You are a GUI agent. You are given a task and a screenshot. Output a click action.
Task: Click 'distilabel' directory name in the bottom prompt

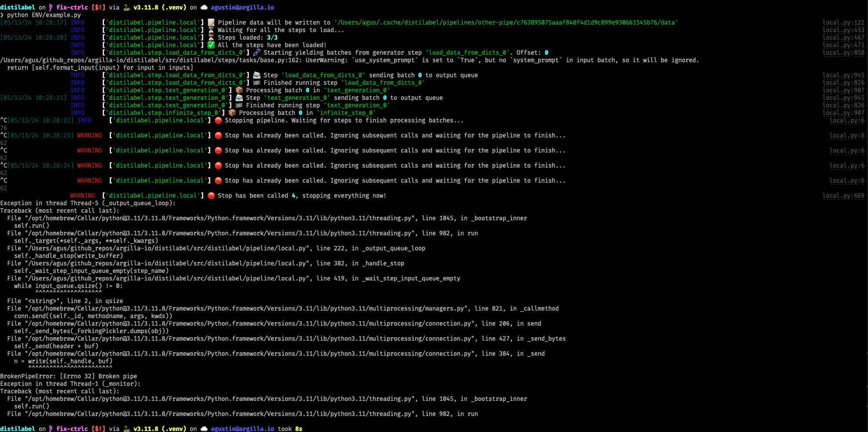click(18, 428)
